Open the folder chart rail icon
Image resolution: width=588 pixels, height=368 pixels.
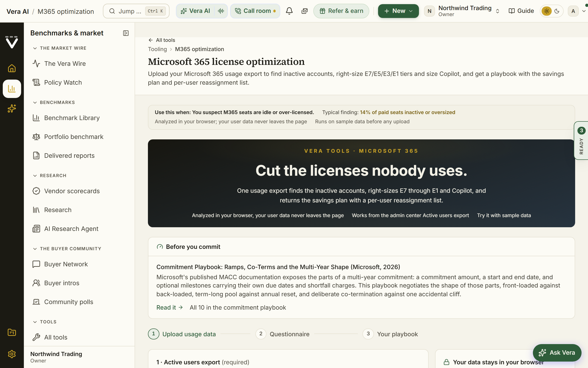[12, 333]
